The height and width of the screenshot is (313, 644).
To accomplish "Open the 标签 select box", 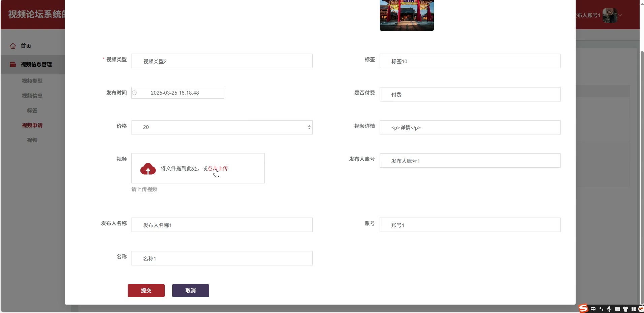I will 470,61.
